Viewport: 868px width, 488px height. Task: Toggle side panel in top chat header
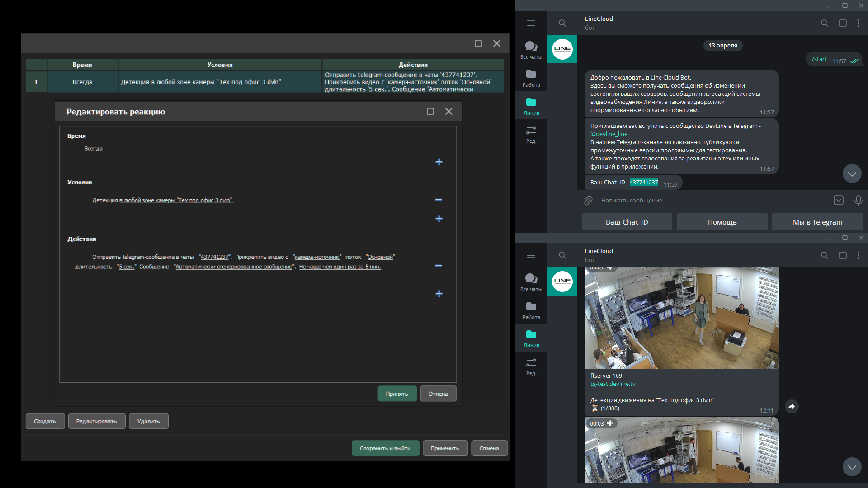[843, 23]
